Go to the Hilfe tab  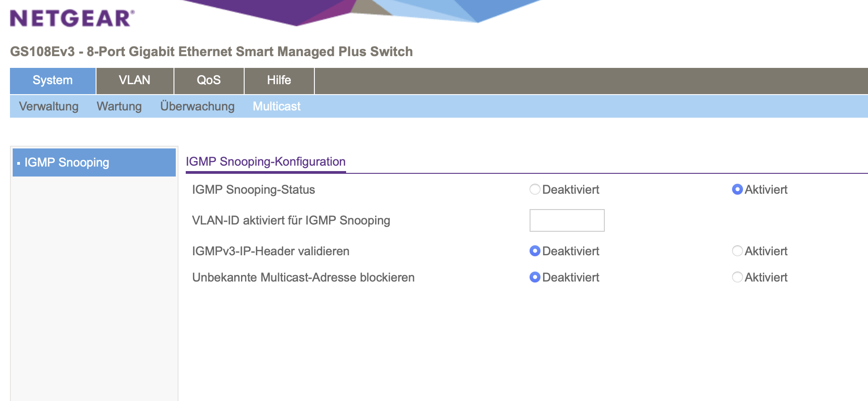(279, 81)
